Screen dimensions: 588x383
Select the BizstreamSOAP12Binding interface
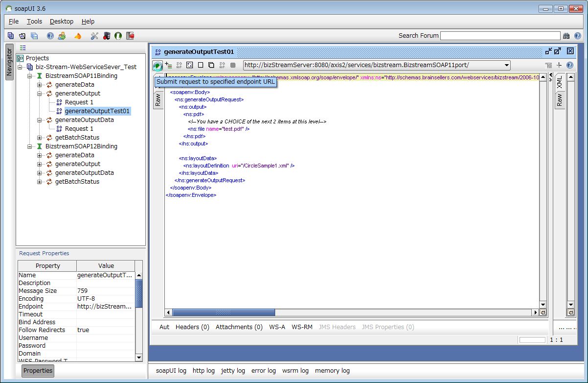click(81, 146)
